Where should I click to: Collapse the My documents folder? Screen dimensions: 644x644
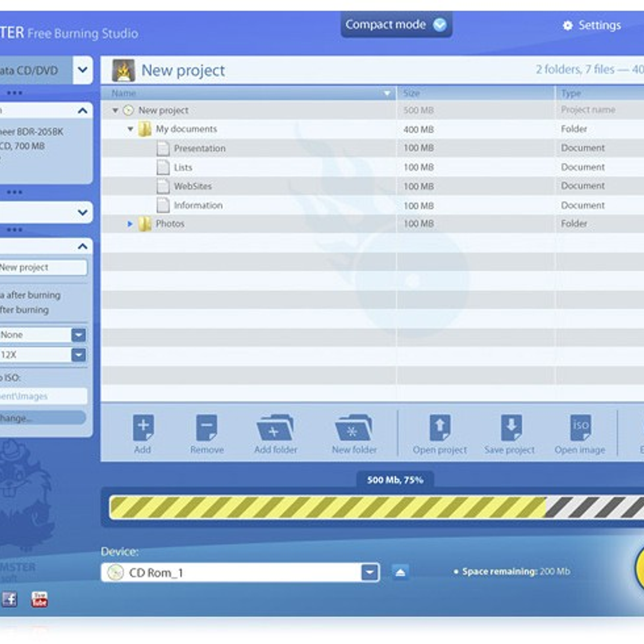[130, 129]
